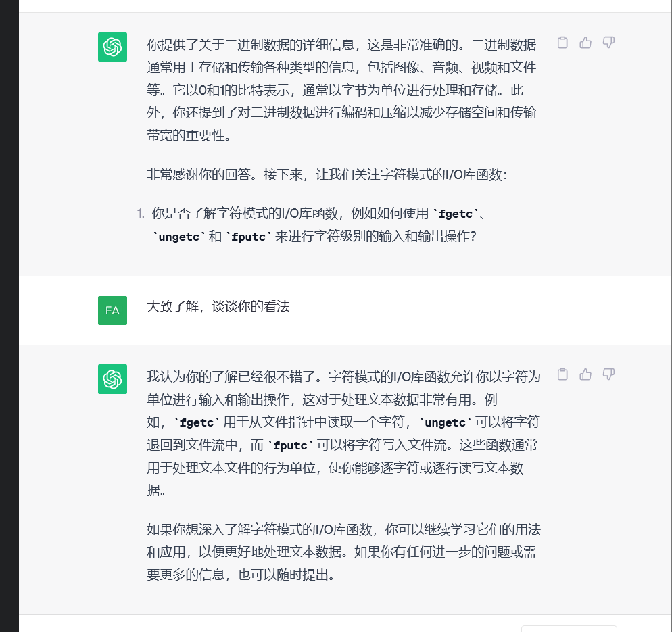
Task: Thumbs up the binary data reply
Action: coord(585,43)
